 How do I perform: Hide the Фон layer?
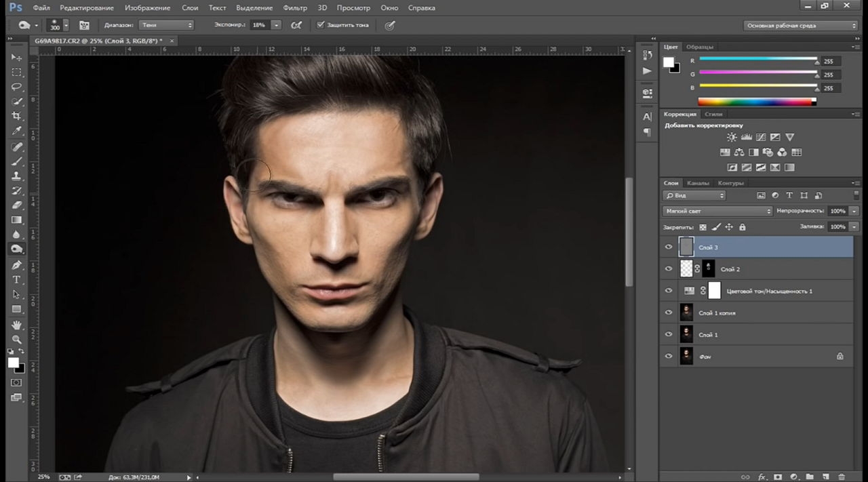pos(669,356)
